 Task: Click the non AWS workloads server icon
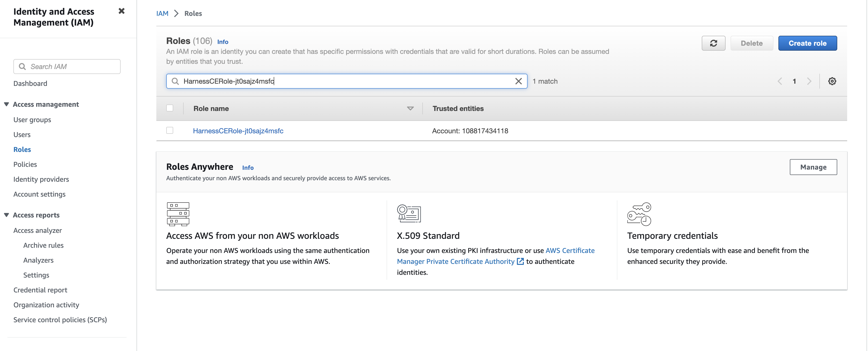[x=178, y=214]
